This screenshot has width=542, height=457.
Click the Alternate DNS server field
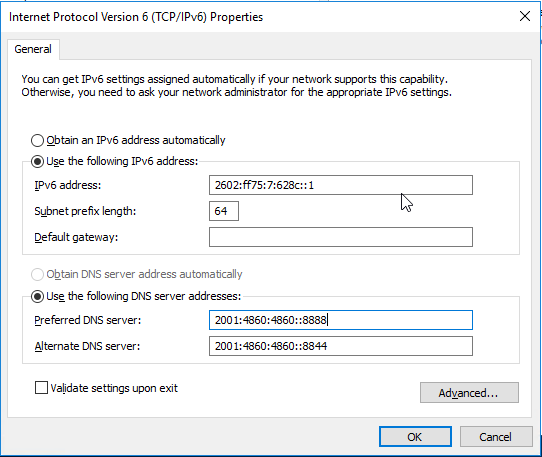coord(340,346)
